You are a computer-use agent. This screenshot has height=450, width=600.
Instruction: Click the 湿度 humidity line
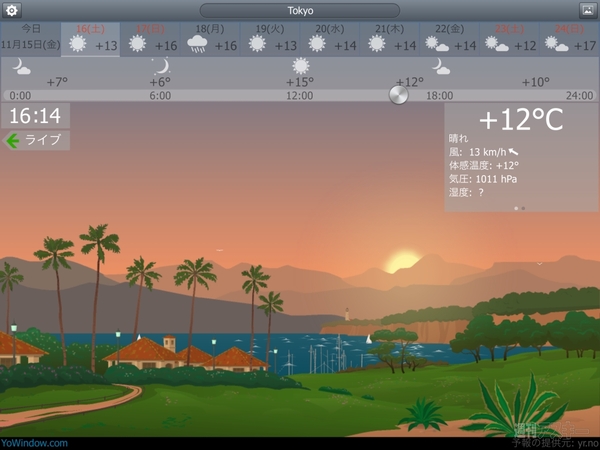tap(466, 192)
